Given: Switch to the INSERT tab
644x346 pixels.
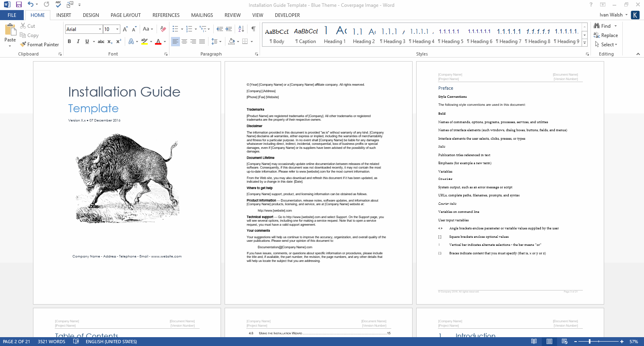Looking at the screenshot, I should [64, 15].
